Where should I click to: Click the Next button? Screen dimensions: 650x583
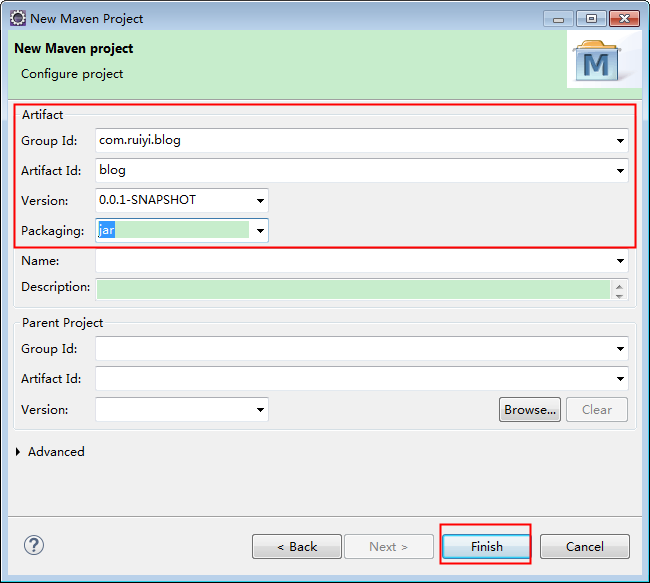pyautogui.click(x=389, y=547)
